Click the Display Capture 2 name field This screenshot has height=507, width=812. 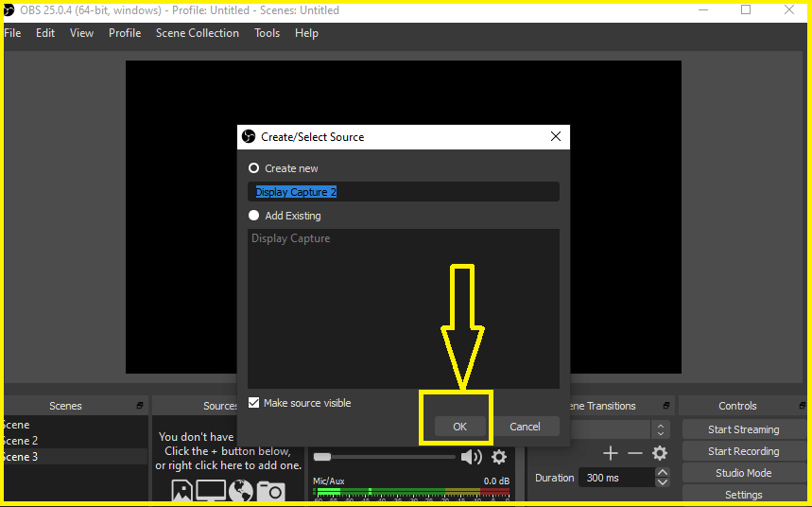[404, 192]
